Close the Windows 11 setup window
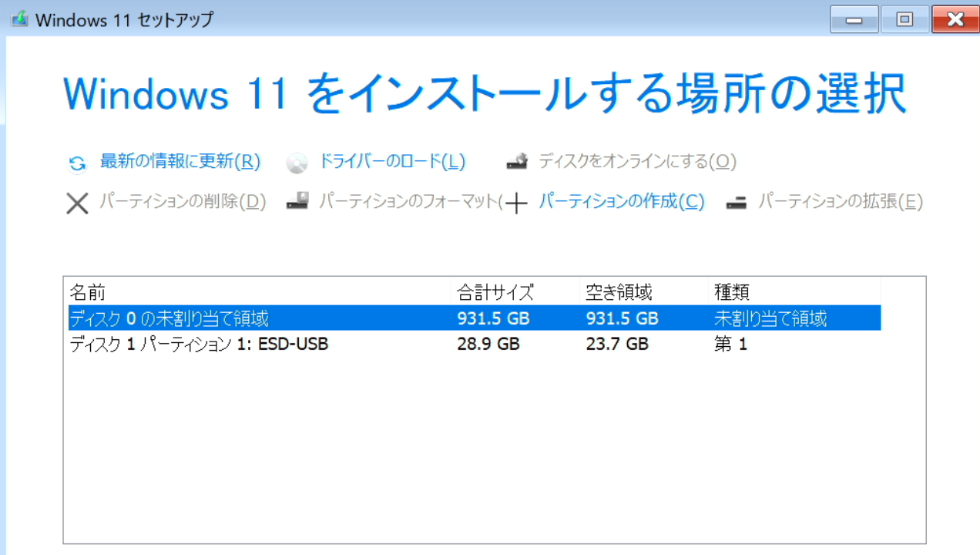Image resolution: width=980 pixels, height=555 pixels. tap(955, 19)
